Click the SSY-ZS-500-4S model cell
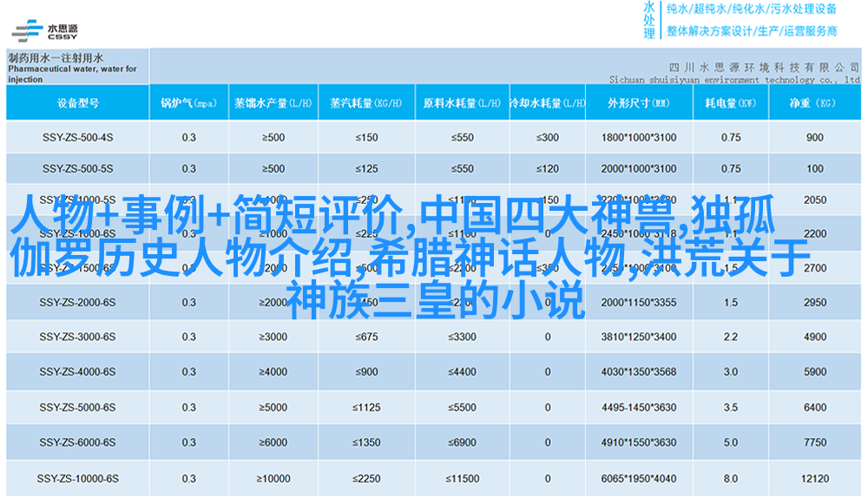The image size is (868, 504). pyautogui.click(x=77, y=137)
